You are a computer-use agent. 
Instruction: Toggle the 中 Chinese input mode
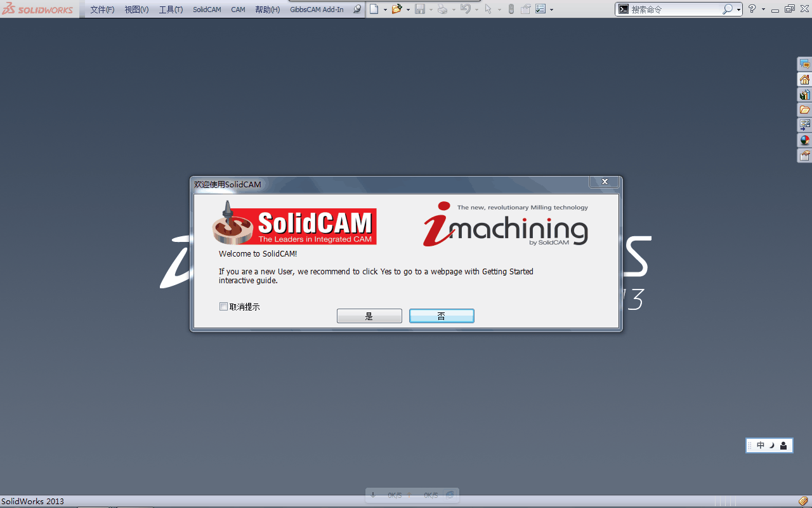pos(761,445)
